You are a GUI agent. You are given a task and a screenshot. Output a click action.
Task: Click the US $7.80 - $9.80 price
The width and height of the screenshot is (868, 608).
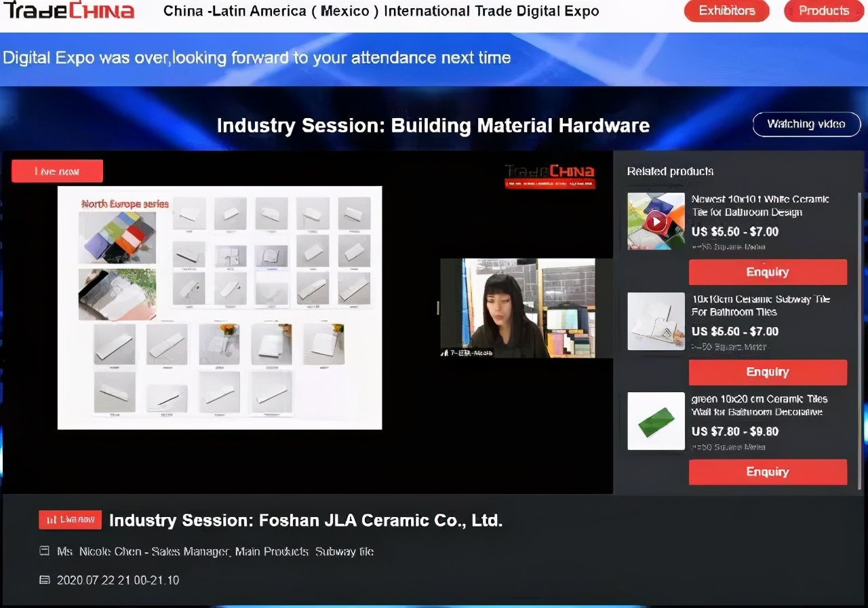click(735, 432)
